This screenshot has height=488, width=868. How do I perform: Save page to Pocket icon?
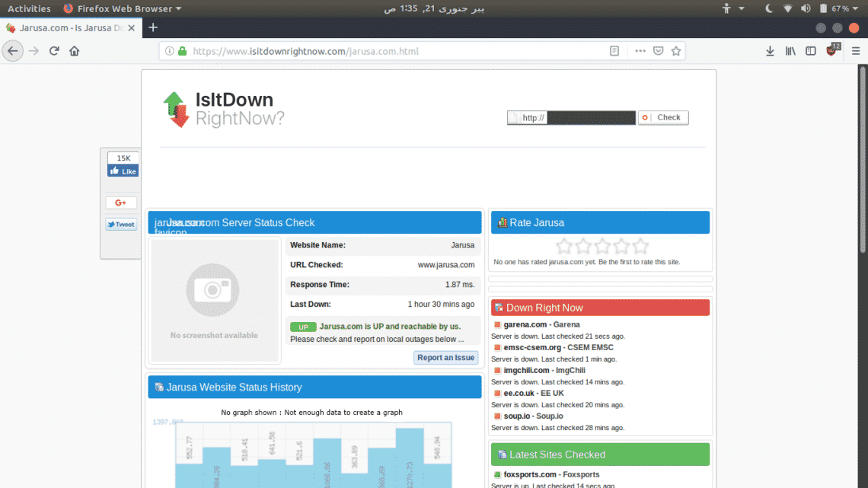coord(658,51)
